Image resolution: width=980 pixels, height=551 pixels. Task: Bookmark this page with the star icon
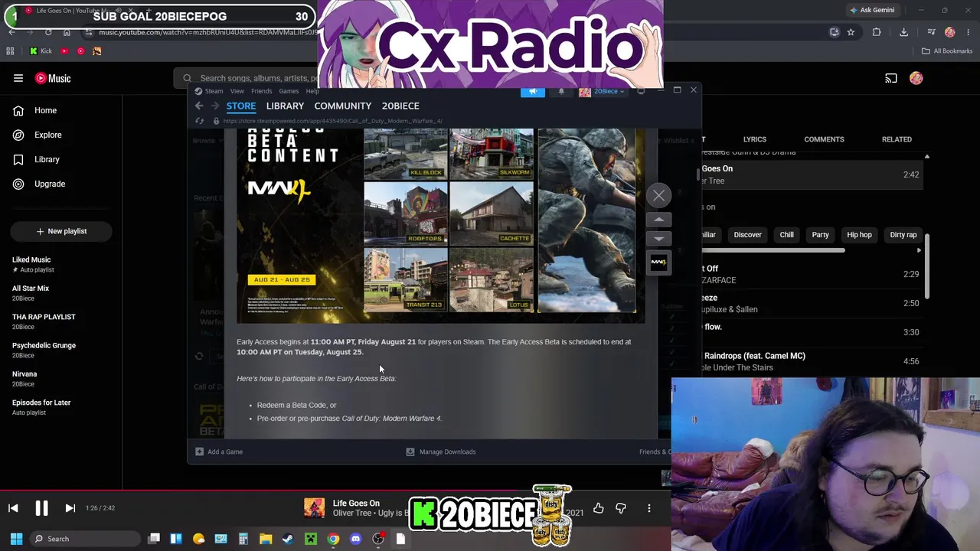click(x=851, y=32)
